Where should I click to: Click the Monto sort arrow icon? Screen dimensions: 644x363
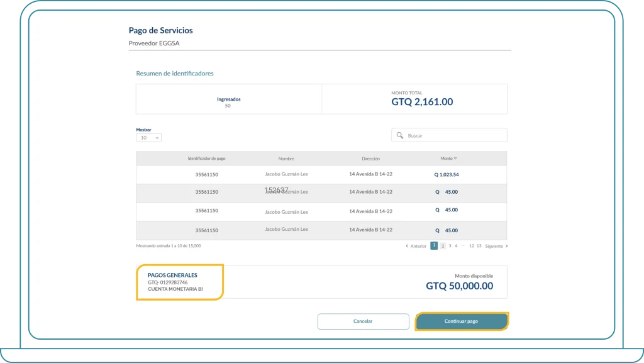point(455,159)
